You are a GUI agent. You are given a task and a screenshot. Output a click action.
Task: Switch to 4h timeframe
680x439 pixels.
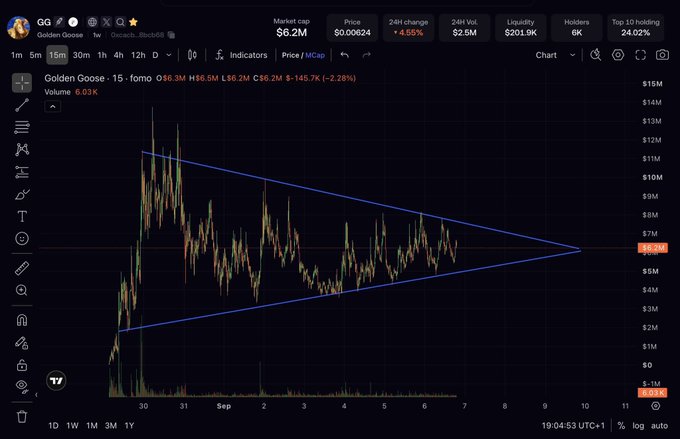(118, 55)
